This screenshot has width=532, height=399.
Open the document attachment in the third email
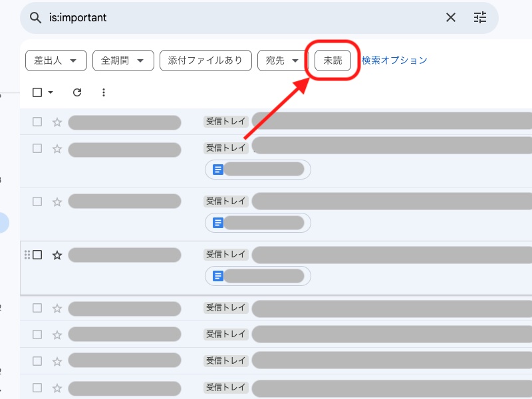tap(258, 223)
